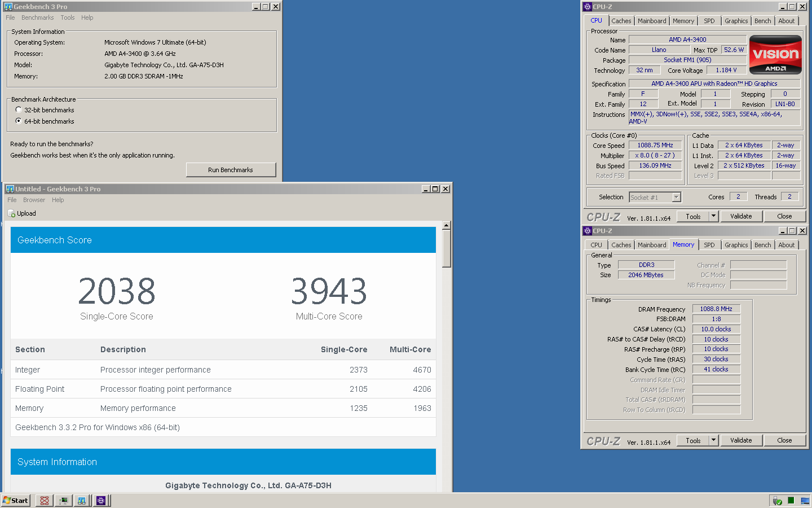Viewport: 812px width, 508px height.
Task: Click Validate in CPU-Z processor window
Action: [741, 216]
